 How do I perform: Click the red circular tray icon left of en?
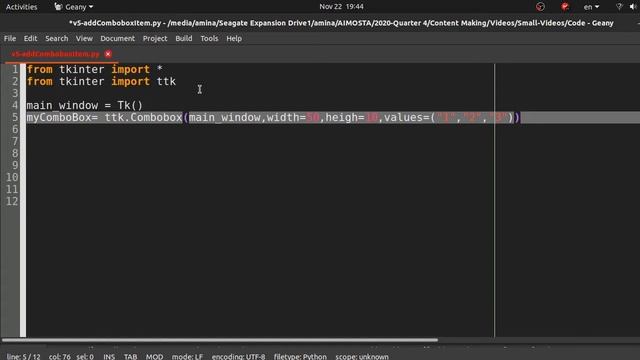tap(565, 7)
